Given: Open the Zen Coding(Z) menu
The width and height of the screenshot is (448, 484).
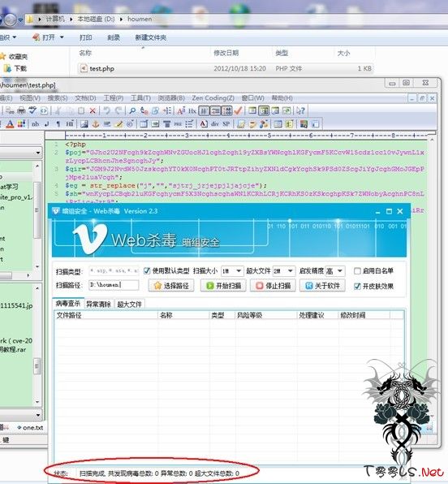Looking at the screenshot, I should point(213,97).
